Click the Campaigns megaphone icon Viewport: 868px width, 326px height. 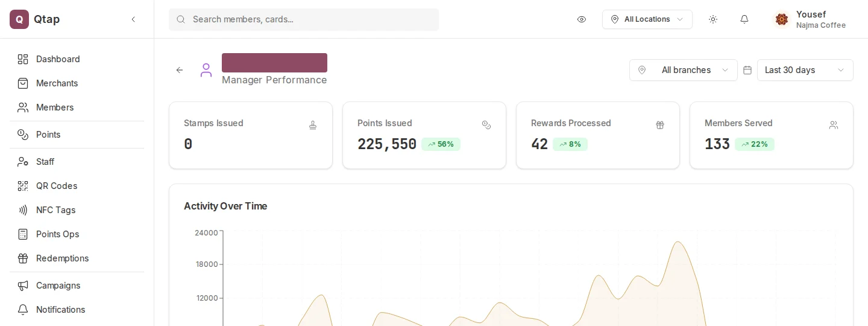click(23, 286)
